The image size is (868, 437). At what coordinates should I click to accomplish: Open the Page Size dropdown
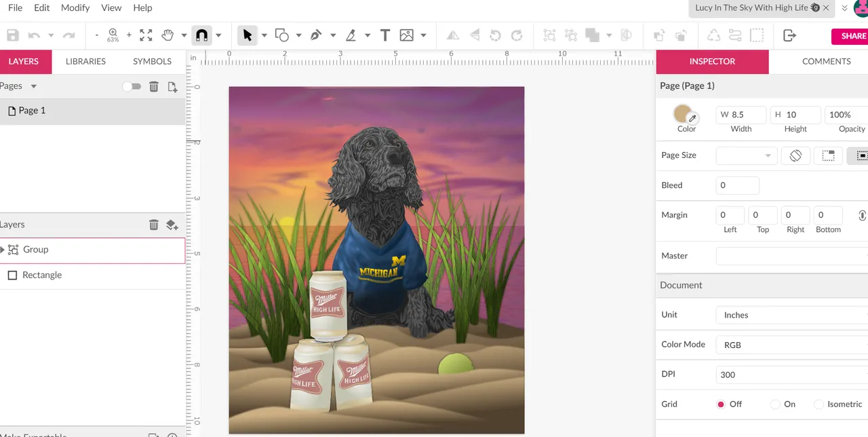(746, 155)
